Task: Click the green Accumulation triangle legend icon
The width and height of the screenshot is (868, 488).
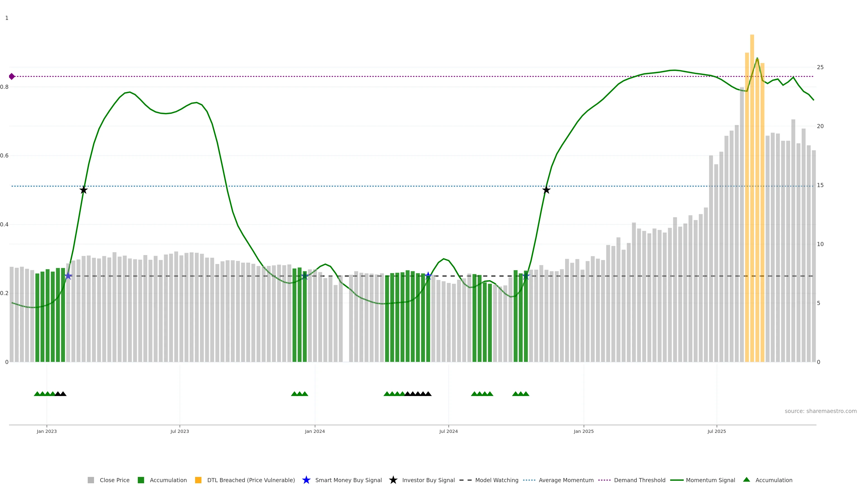Action: click(746, 480)
